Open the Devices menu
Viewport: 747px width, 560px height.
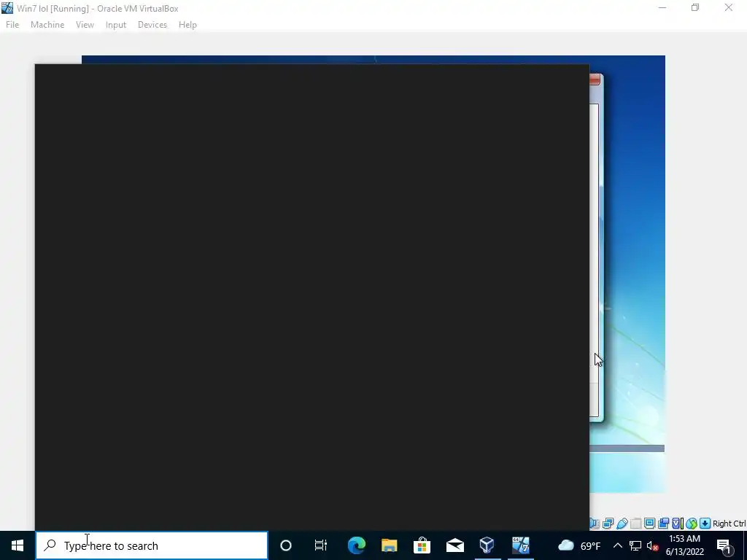[x=152, y=25]
